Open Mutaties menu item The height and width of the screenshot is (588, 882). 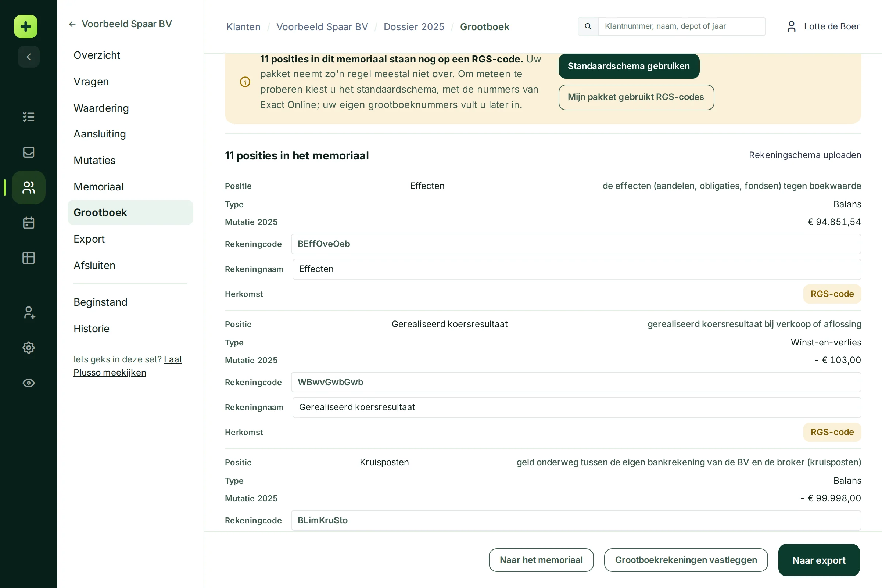[x=94, y=160]
